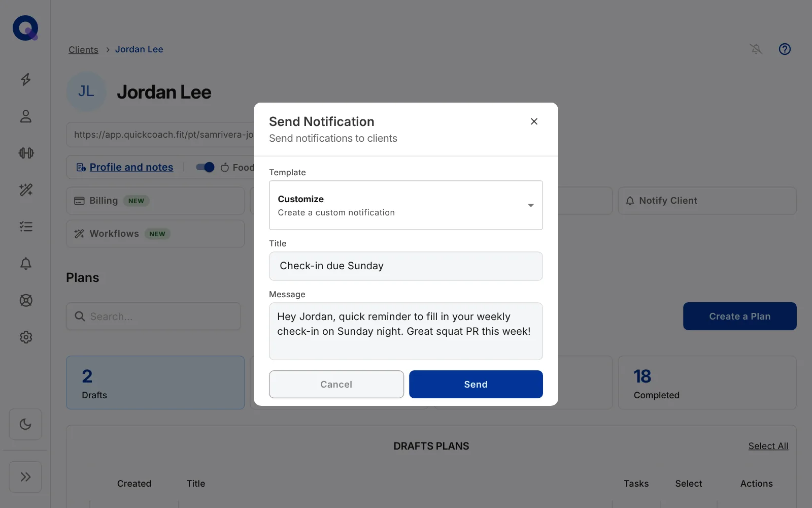Click the apple Food icon
This screenshot has width=812, height=508.
225,167
